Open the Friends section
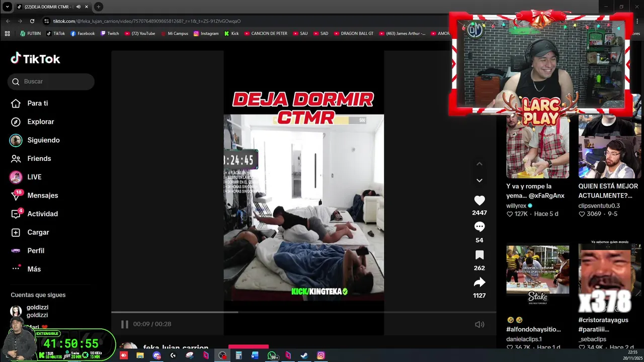The width and height of the screenshot is (644, 362). pyautogui.click(x=31, y=158)
